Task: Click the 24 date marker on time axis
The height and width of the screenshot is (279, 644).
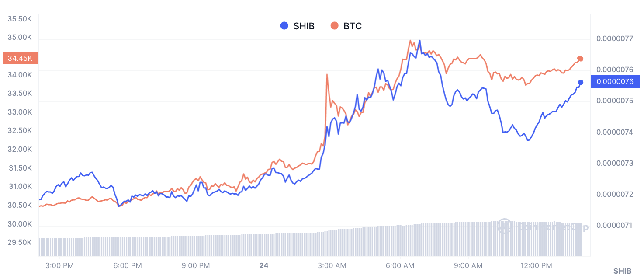Action: tap(263, 265)
